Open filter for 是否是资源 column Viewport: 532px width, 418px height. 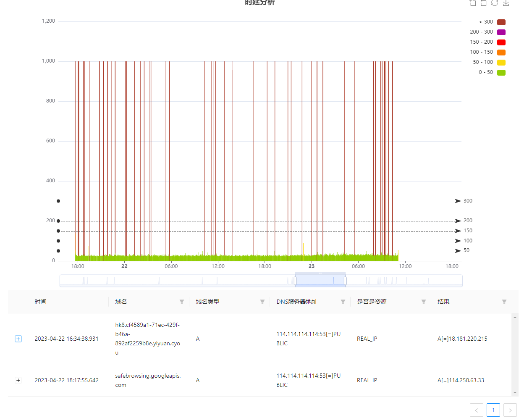pyautogui.click(x=424, y=302)
